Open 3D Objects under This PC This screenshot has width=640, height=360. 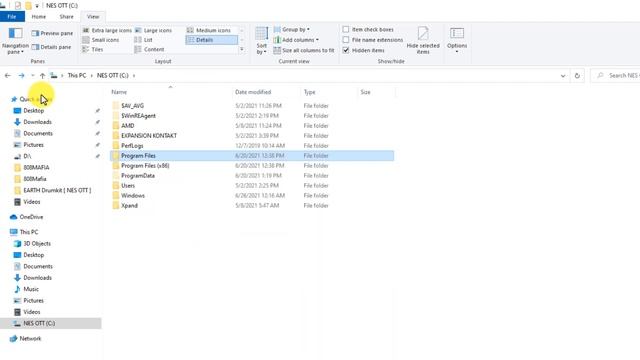32,244
